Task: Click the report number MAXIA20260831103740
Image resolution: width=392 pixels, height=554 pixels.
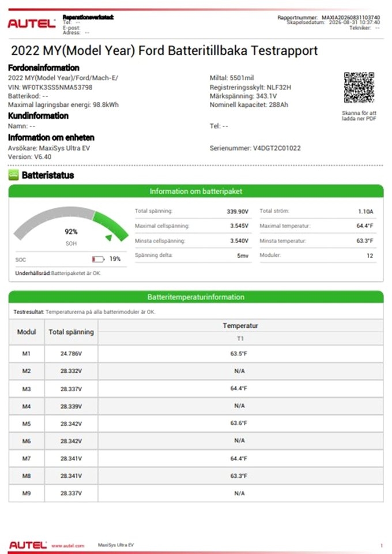Action: [x=350, y=17]
